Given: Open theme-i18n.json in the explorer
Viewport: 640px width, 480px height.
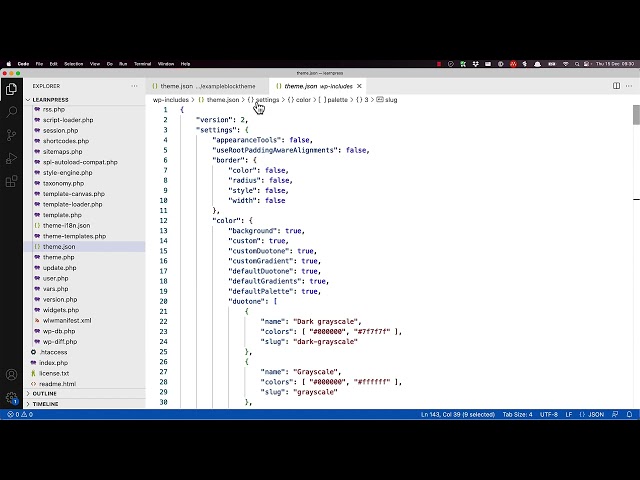Looking at the screenshot, I should click(67, 225).
